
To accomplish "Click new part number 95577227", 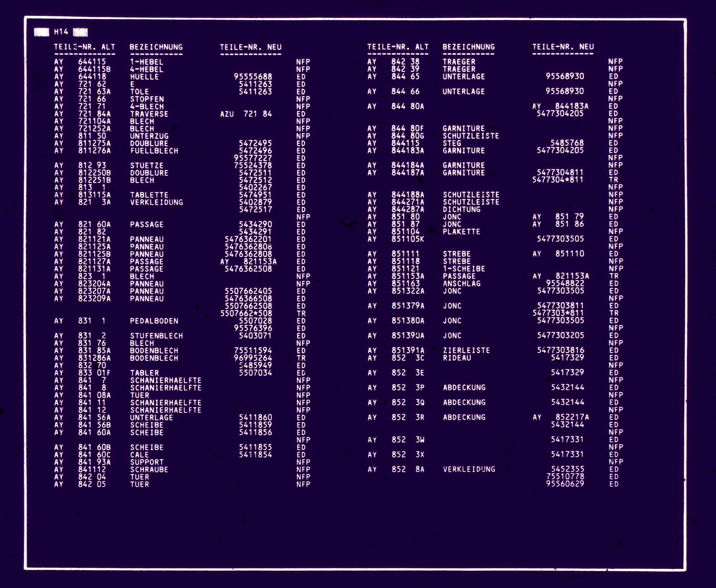I will [253, 158].
